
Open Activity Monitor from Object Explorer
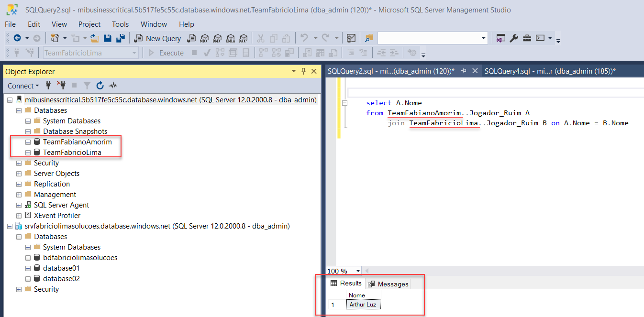coord(113,86)
